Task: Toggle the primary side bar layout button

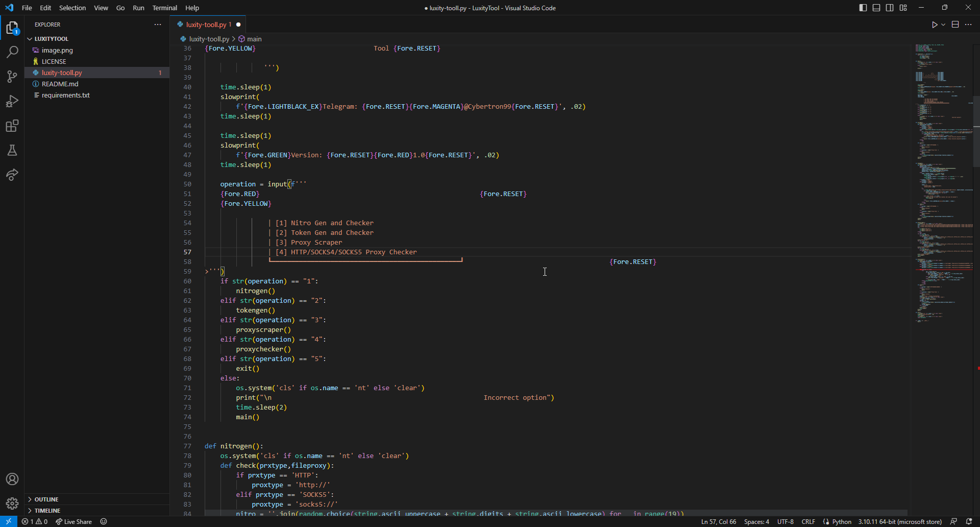Action: (x=863, y=8)
